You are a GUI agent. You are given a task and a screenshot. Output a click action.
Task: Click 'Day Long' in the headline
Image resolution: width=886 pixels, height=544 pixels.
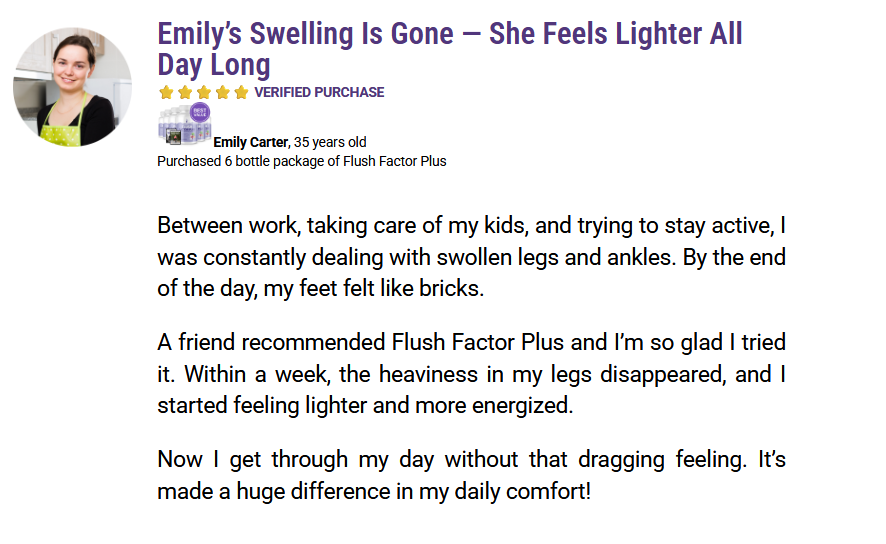pyautogui.click(x=214, y=65)
